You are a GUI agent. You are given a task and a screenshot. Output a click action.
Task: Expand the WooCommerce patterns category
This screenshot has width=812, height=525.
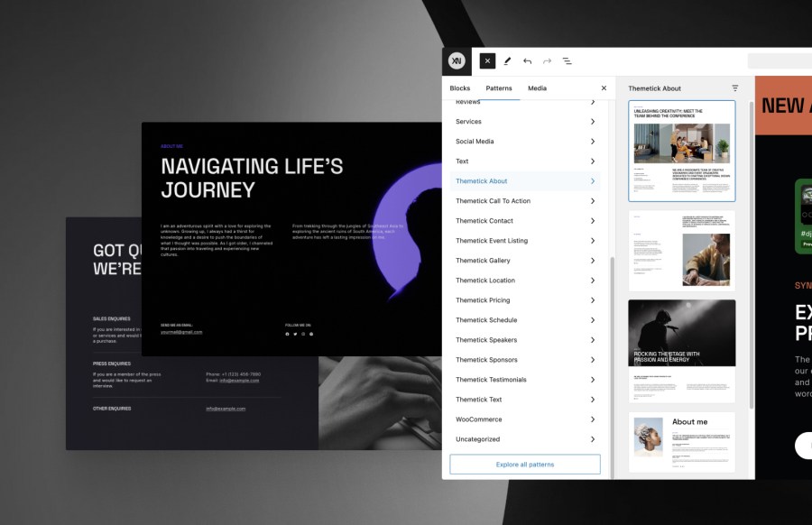[524, 419]
